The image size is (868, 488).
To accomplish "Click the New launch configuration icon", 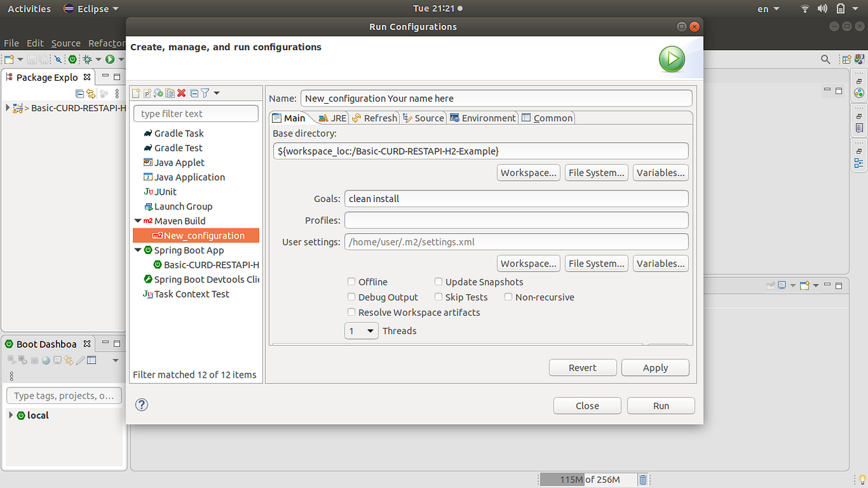I will pos(136,93).
